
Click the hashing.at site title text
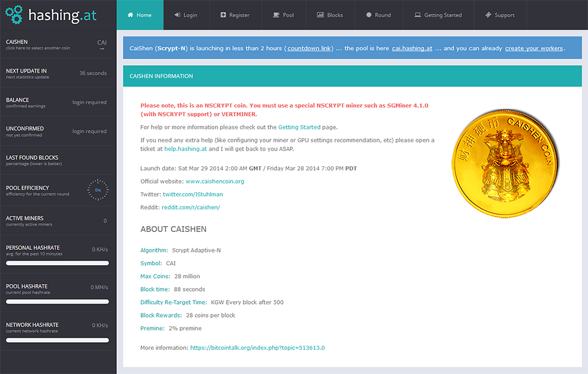coord(62,15)
